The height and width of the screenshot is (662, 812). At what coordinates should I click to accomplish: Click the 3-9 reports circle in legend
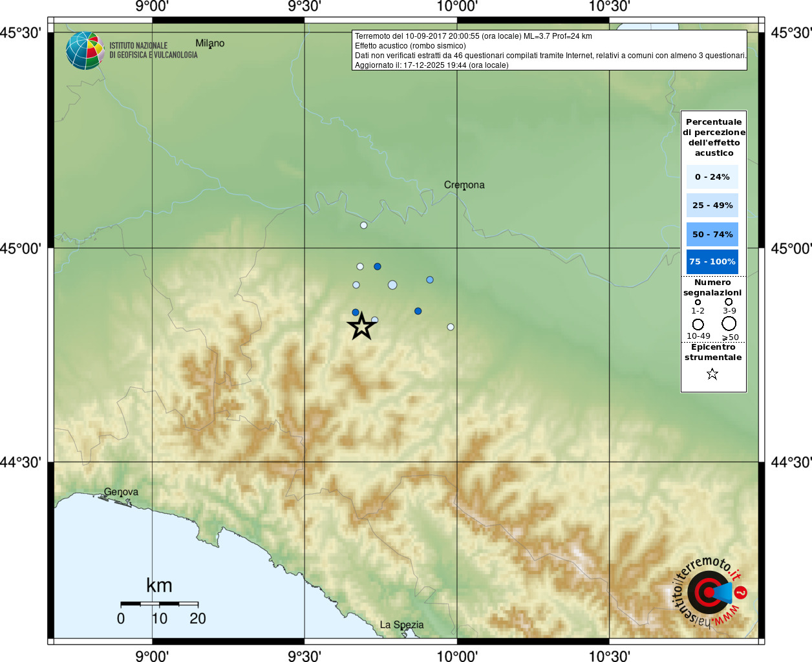(729, 302)
